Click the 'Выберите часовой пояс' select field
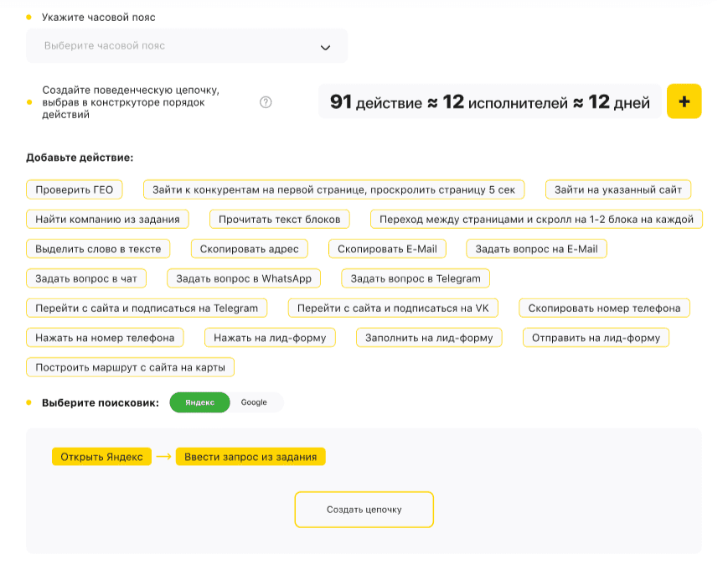The width and height of the screenshot is (728, 570). click(187, 46)
